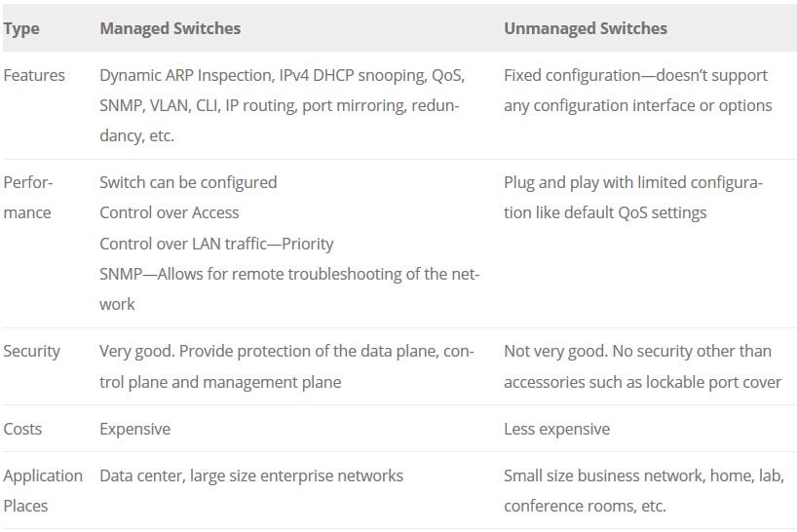797x532 pixels.
Task: Select the 'Security' row label
Action: [x=31, y=351]
